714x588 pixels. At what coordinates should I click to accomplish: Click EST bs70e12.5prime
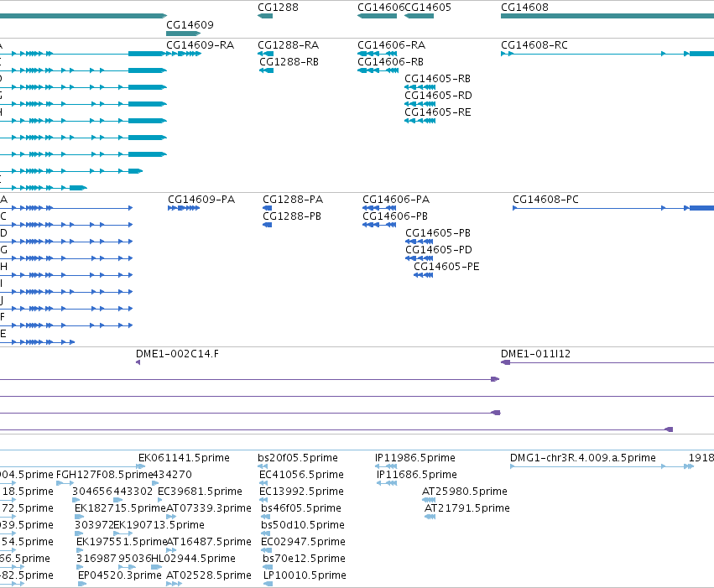303,559
